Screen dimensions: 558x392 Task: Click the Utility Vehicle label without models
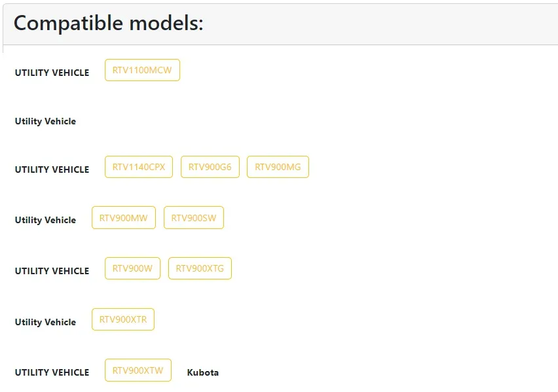(x=45, y=121)
